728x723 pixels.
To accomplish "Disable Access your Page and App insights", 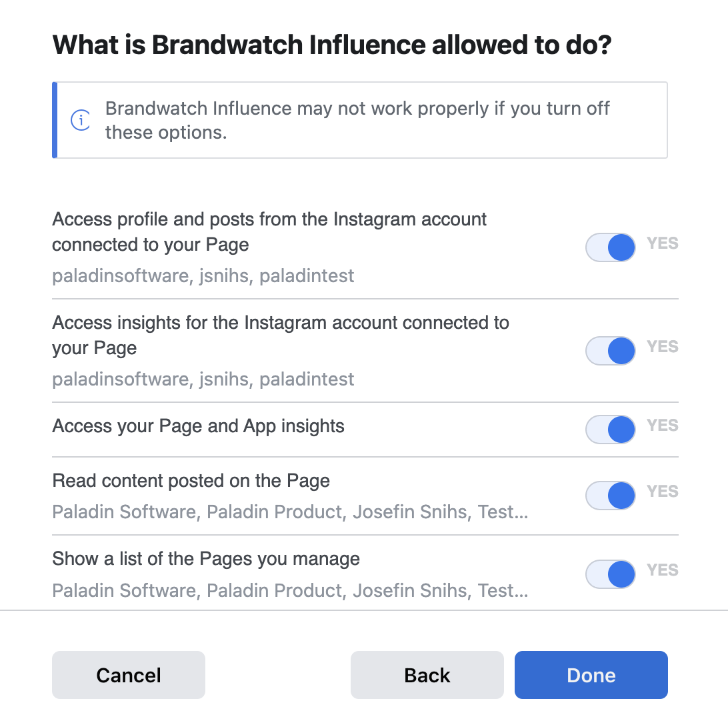I will pos(611,430).
